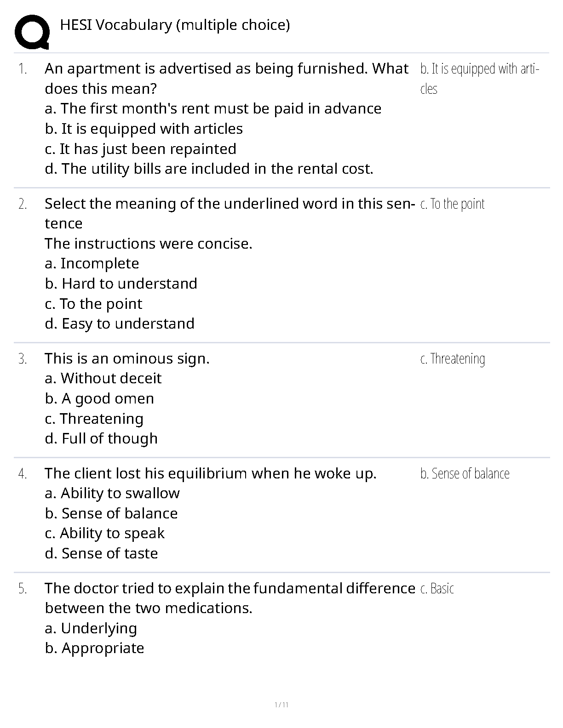This screenshot has width=563, height=728.
Task: Pick 'd. Sense of taste' option
Action: point(101,553)
